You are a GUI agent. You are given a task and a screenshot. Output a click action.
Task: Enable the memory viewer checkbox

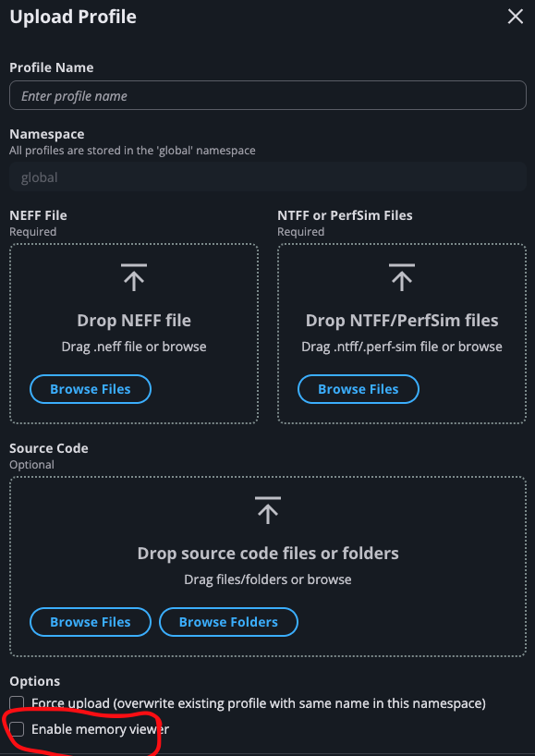pyautogui.click(x=17, y=729)
